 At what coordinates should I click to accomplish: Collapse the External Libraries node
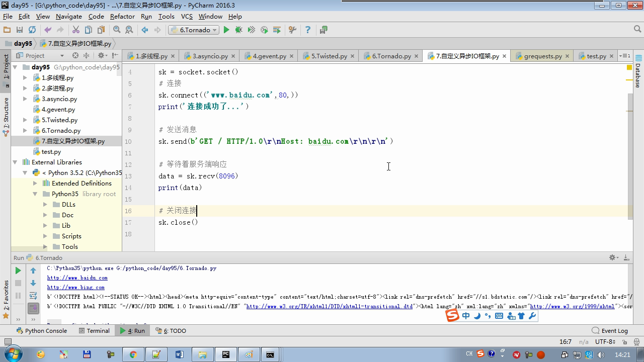point(15,162)
